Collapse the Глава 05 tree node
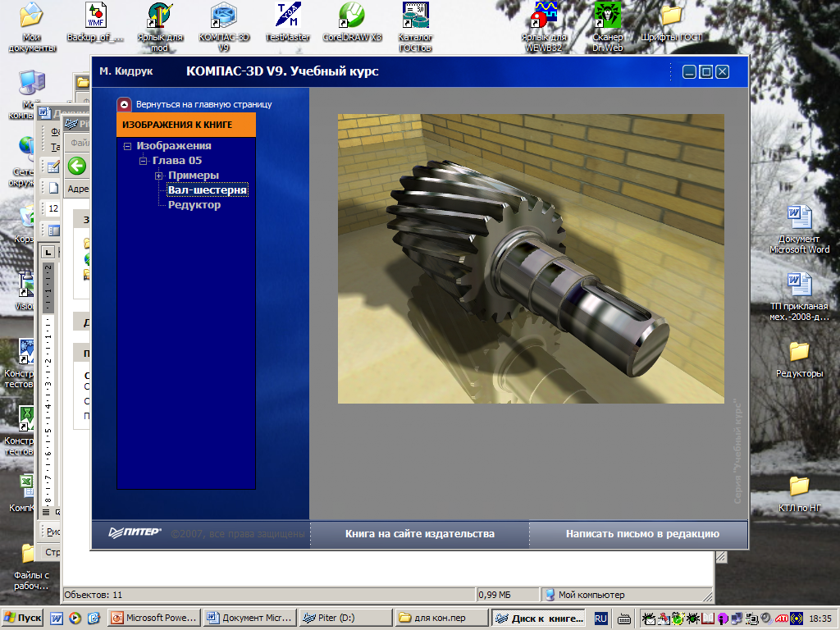Screen dimensions: 840x630 pos(143,161)
